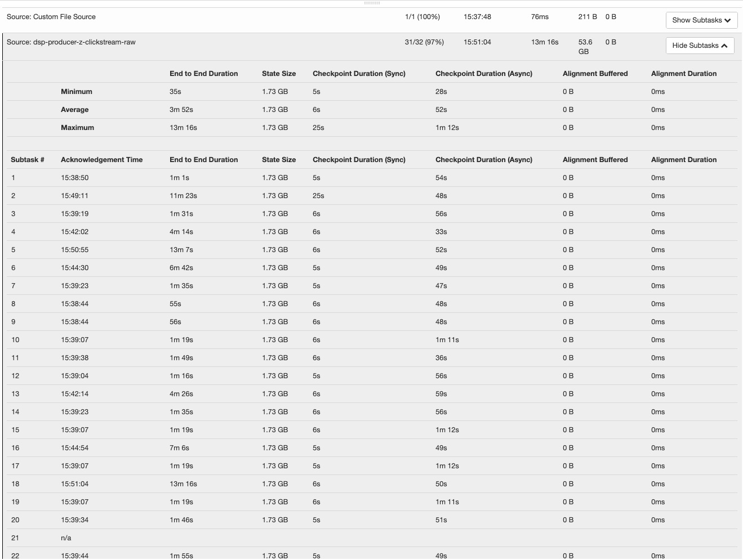The height and width of the screenshot is (560, 743).
Task: Click End to End Duration header in subtask table
Action: click(x=203, y=160)
